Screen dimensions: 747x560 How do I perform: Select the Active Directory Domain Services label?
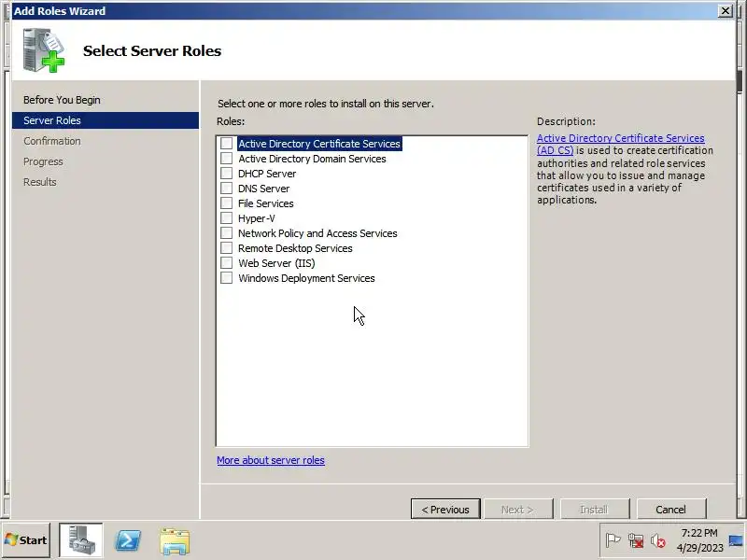point(312,159)
